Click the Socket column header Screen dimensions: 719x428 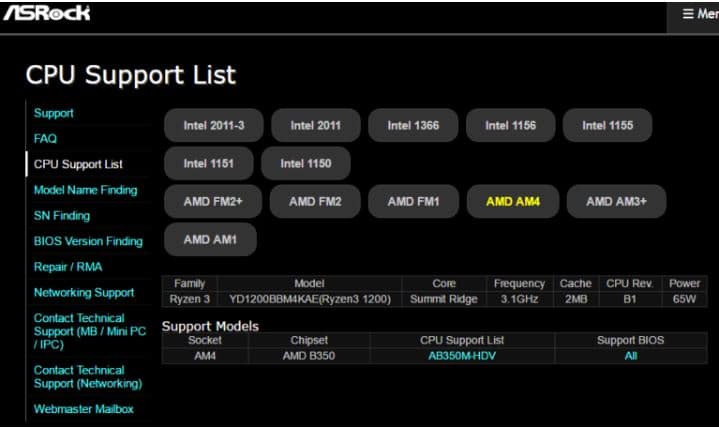coord(205,340)
